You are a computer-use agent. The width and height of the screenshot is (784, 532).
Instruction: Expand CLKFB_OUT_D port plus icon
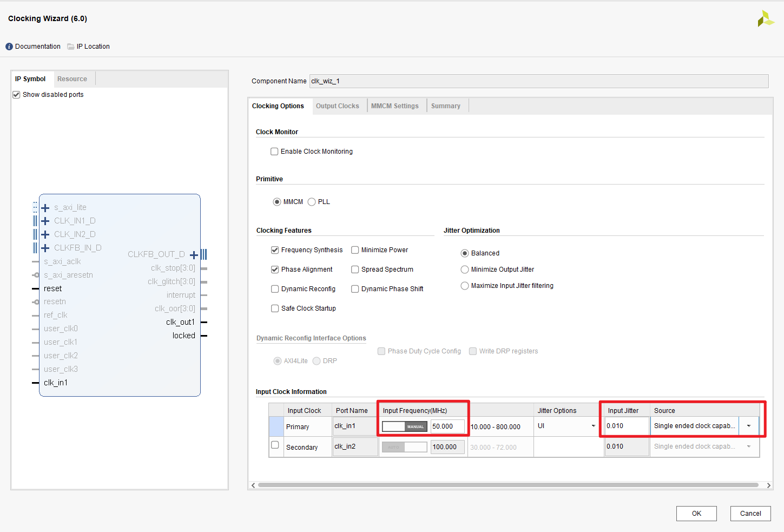(x=194, y=255)
